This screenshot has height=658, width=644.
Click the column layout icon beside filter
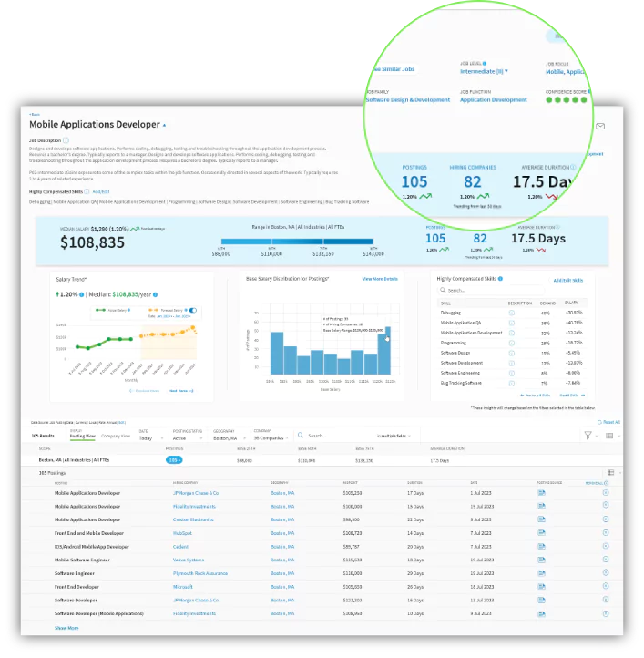pyautogui.click(x=609, y=436)
